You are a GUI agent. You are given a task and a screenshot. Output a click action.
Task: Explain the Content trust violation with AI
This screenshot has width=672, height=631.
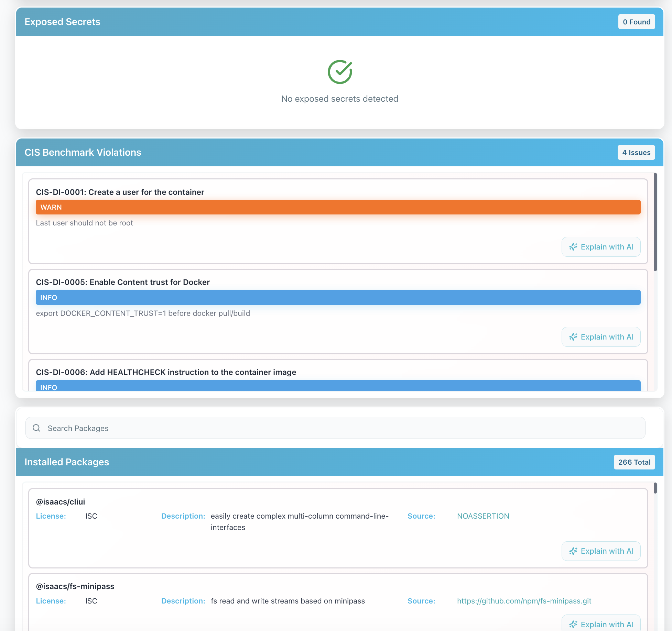(x=601, y=337)
